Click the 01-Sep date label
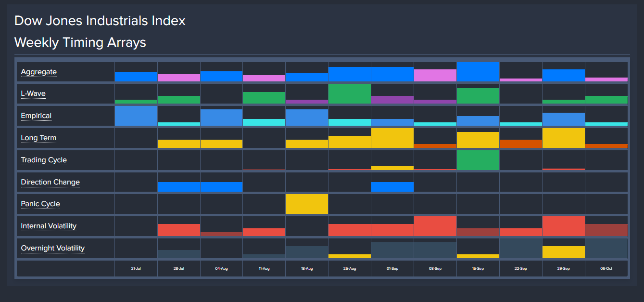Image resolution: width=644 pixels, height=302 pixels. pos(392,268)
